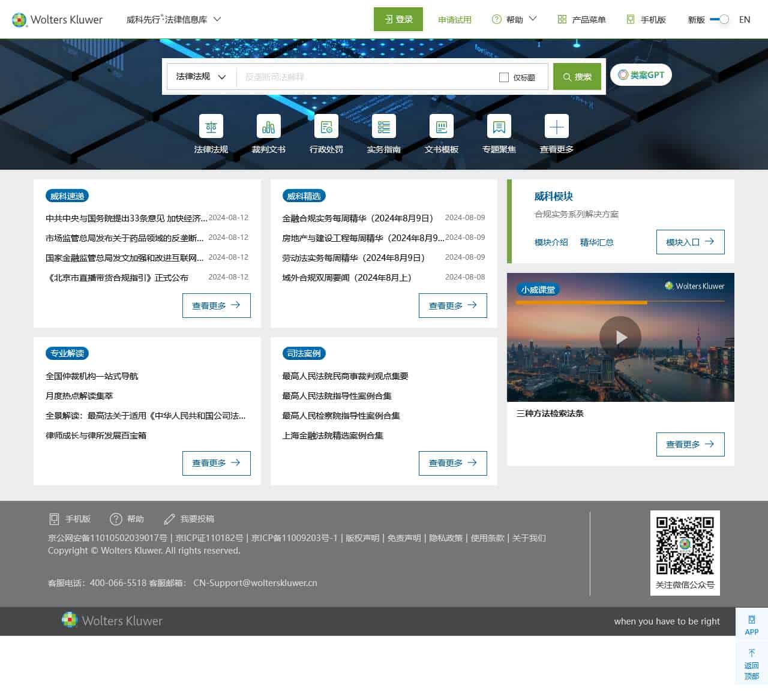Click the 我要投稿 pencil icon
The image size is (768, 700).
click(169, 519)
